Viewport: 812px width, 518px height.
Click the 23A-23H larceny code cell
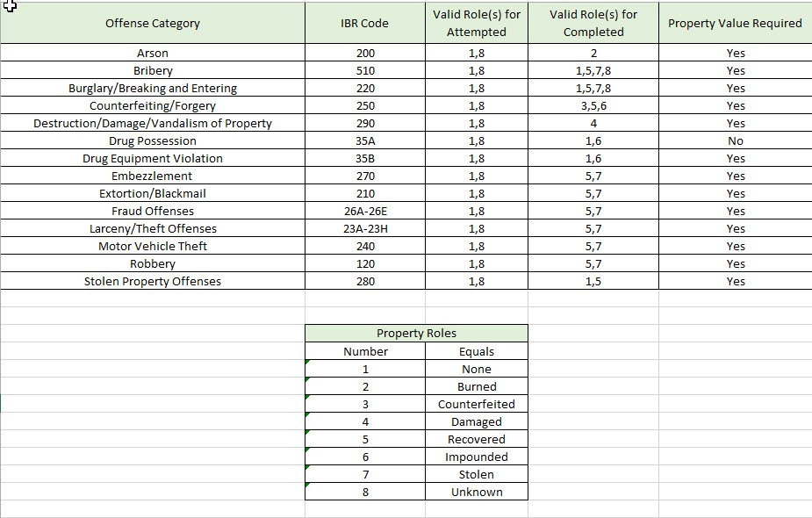(365, 229)
